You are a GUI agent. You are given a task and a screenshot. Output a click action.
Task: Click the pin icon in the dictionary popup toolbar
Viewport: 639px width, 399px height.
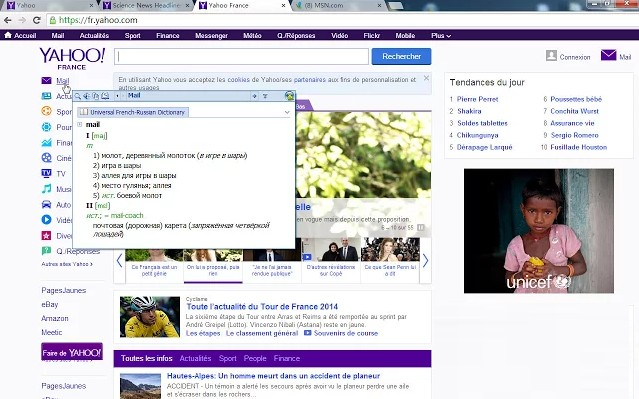click(x=265, y=96)
